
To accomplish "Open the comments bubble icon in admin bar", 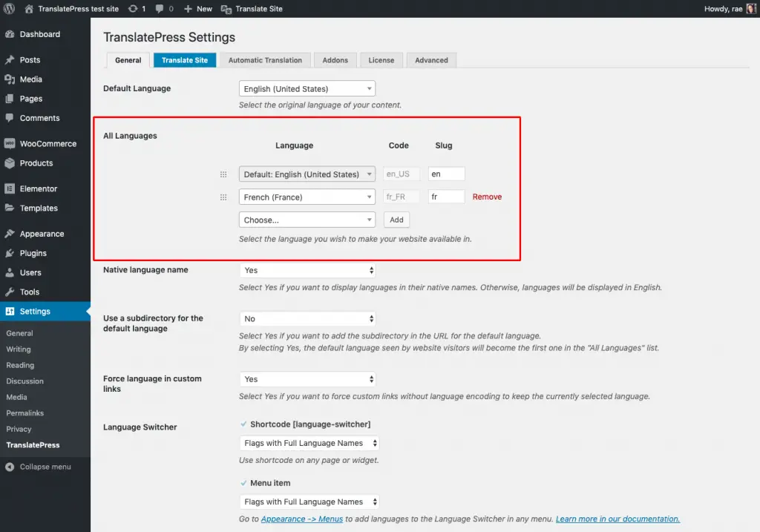I will 160,9.
